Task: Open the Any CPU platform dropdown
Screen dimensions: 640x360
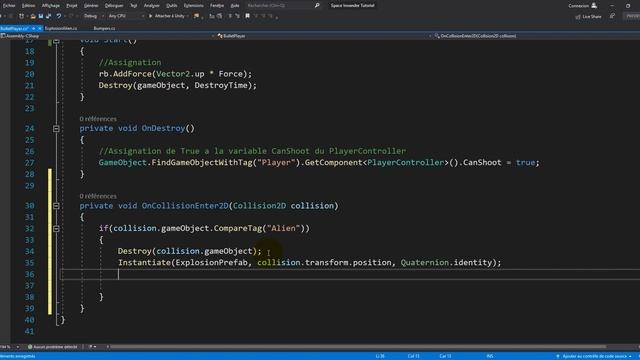Action: [x=126, y=16]
